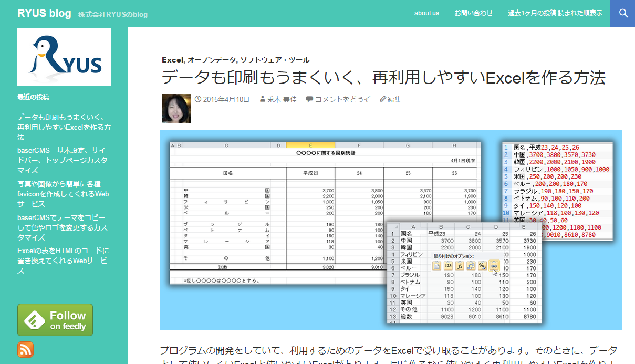Click the featured Excel spreadsheet image

[391, 230]
